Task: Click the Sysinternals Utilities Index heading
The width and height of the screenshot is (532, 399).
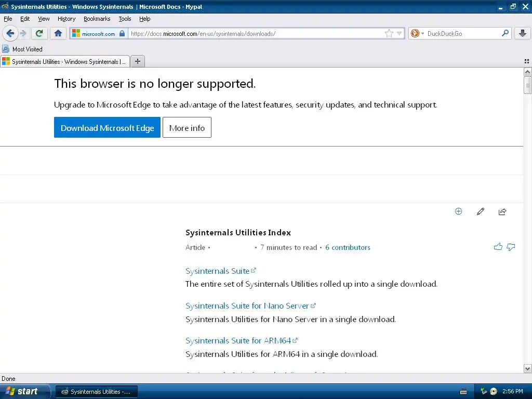Action: click(238, 232)
